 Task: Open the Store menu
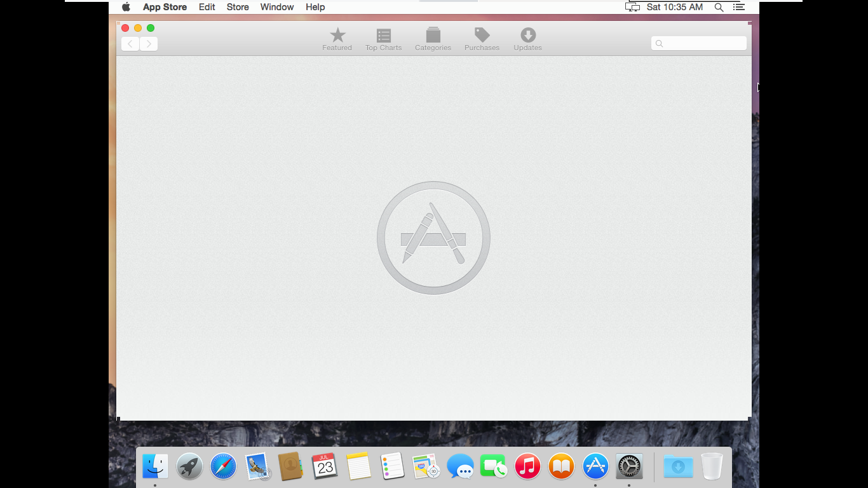[238, 7]
